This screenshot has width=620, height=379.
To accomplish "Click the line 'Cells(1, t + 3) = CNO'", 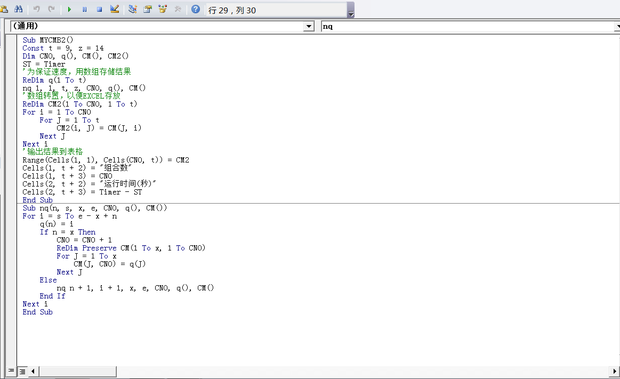I will click(68, 176).
